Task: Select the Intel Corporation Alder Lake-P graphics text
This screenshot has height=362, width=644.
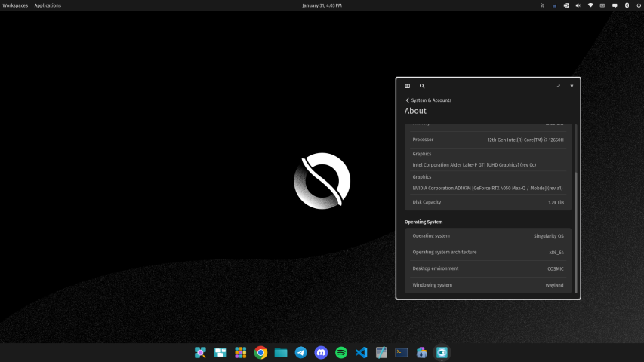Action: tap(474, 165)
